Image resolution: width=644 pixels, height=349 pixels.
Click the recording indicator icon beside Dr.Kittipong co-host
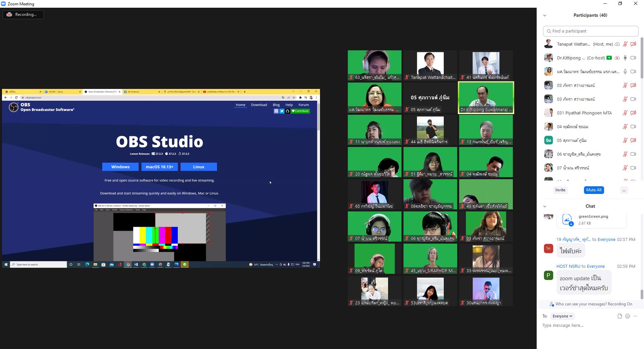pos(617,58)
